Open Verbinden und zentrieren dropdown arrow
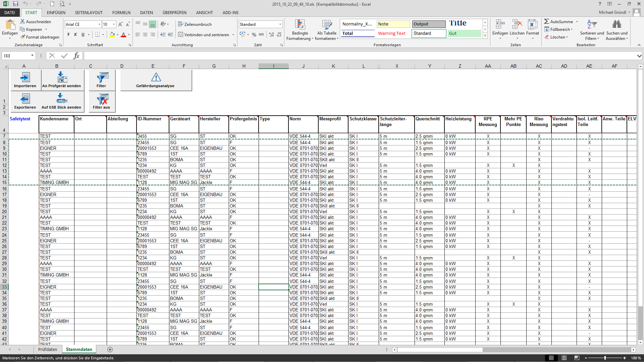 pos(233,35)
